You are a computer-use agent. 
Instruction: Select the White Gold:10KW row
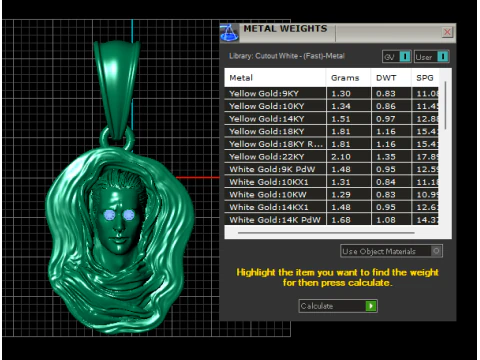[332, 195]
